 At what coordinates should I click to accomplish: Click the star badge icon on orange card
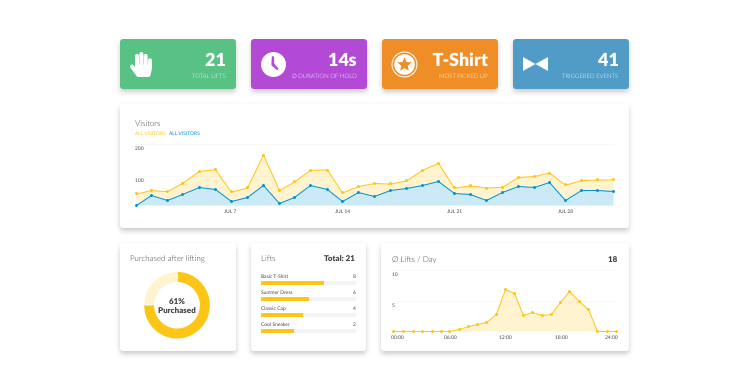point(404,64)
